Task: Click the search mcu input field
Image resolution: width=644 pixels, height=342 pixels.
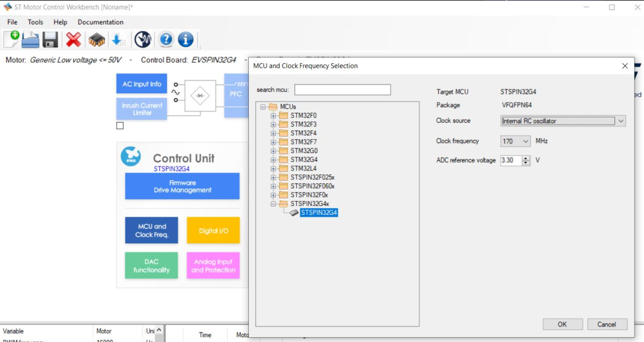Action: pos(342,90)
